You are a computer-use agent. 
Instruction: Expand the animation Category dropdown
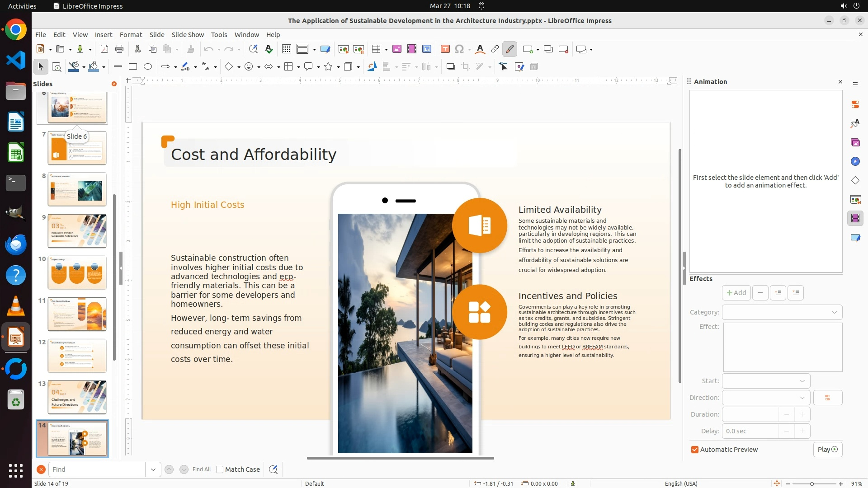pos(782,312)
